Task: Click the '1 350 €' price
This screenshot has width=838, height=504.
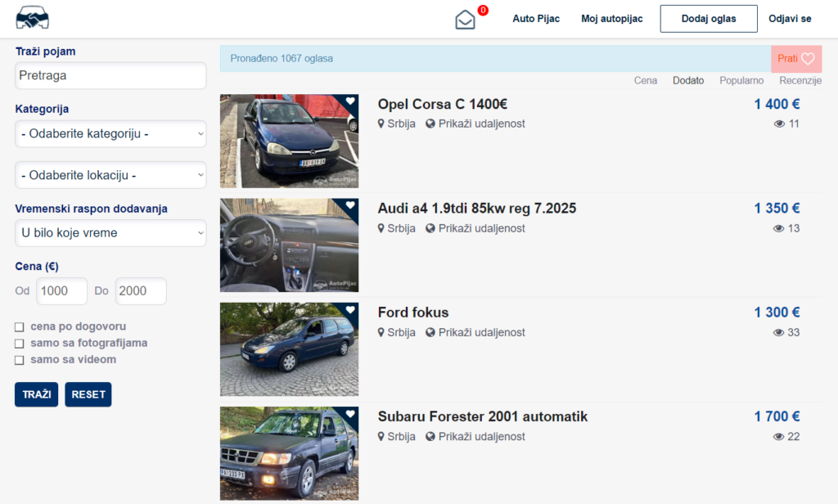Action: click(x=777, y=209)
